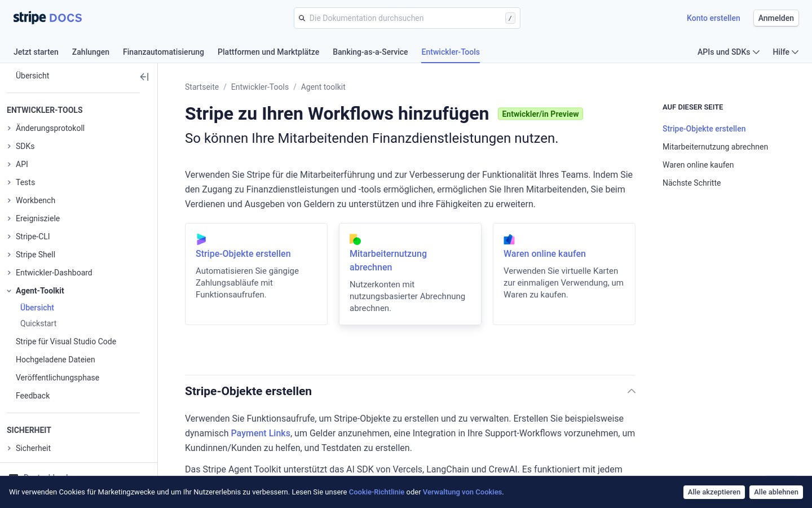The image size is (812, 508).
Task: Expand the Ereignisziele sidebar item
Action: coord(33,218)
